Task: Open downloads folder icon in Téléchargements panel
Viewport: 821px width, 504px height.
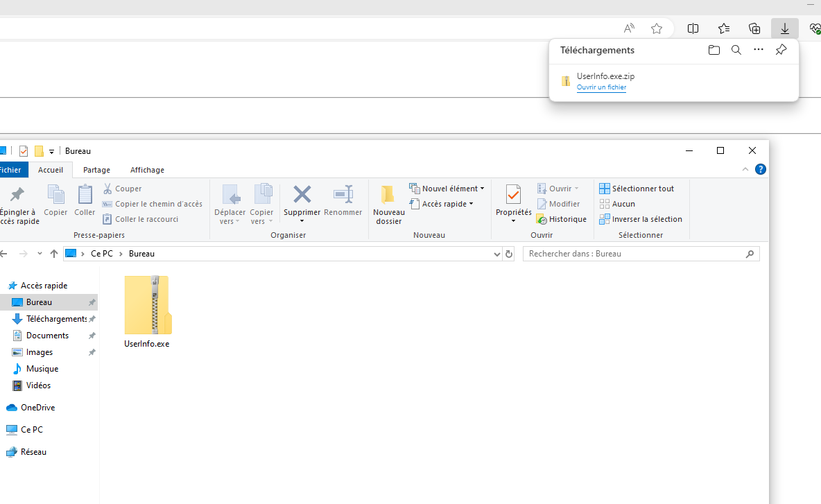Action: pos(714,50)
